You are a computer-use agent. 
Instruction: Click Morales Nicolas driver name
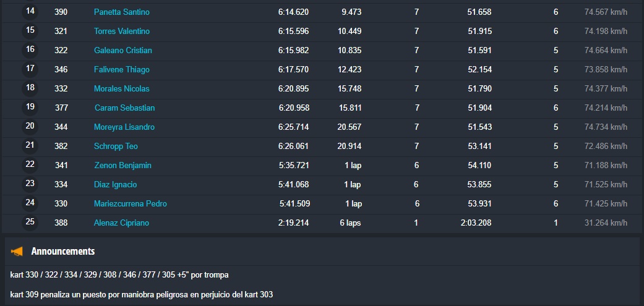tap(121, 89)
